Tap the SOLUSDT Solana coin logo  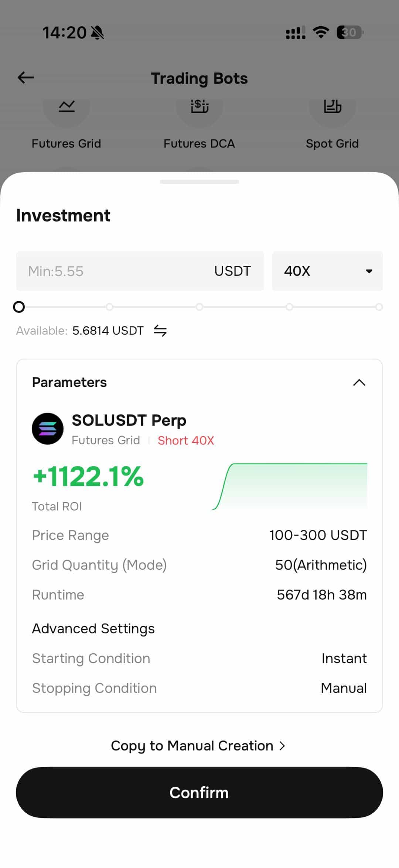48,429
